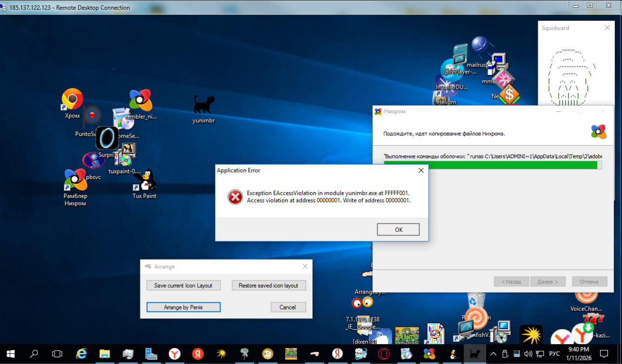Open Task View on the taskbar
The width and height of the screenshot is (622, 364).
(57, 354)
